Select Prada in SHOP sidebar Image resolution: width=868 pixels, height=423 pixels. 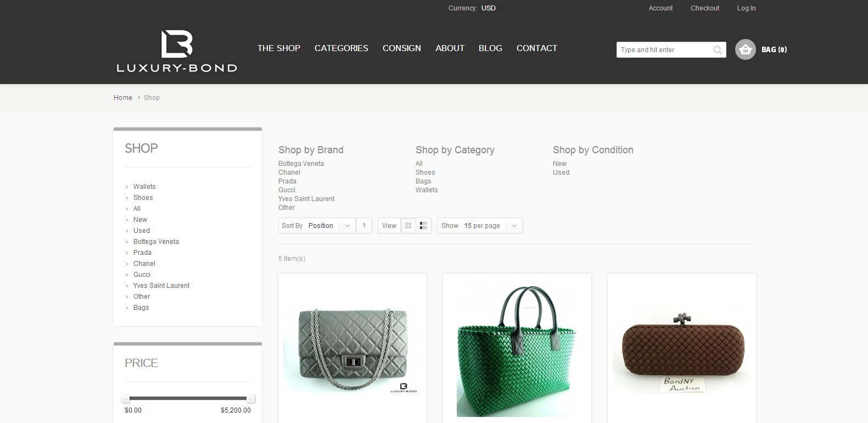(142, 253)
